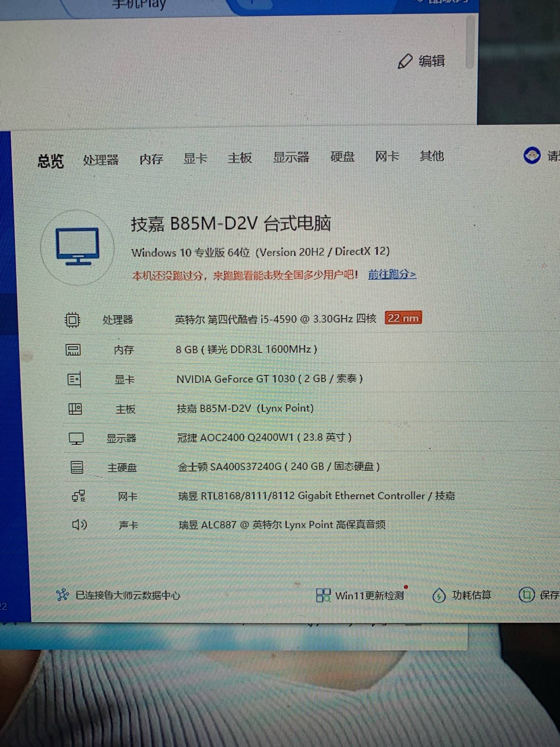Click the pencil icon beside 编辑
560x747 pixels.
pyautogui.click(x=405, y=62)
